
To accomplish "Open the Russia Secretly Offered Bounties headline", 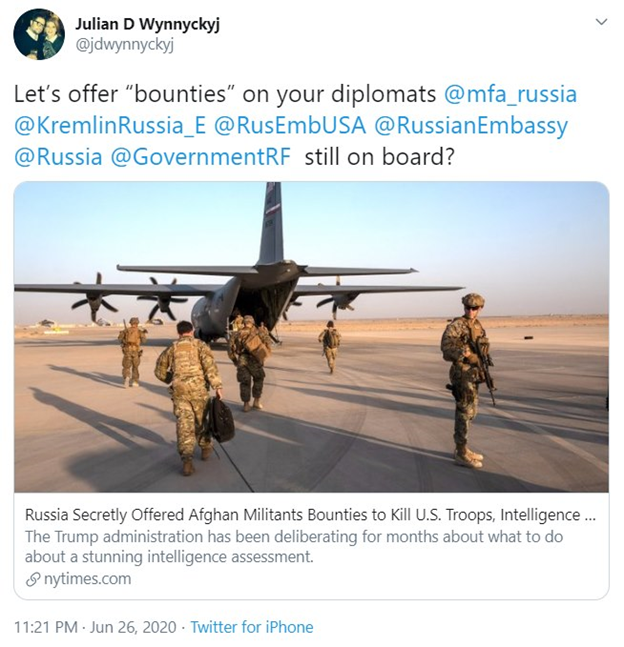I will click(310, 515).
